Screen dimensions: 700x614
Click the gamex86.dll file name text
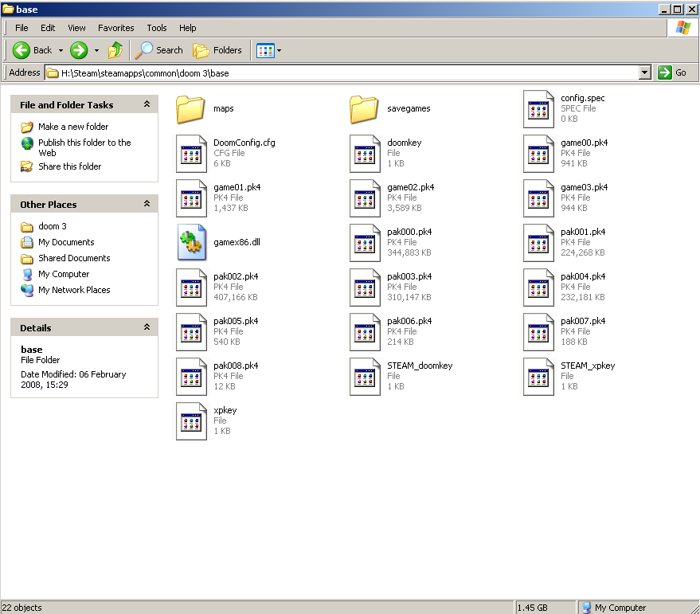(x=237, y=242)
